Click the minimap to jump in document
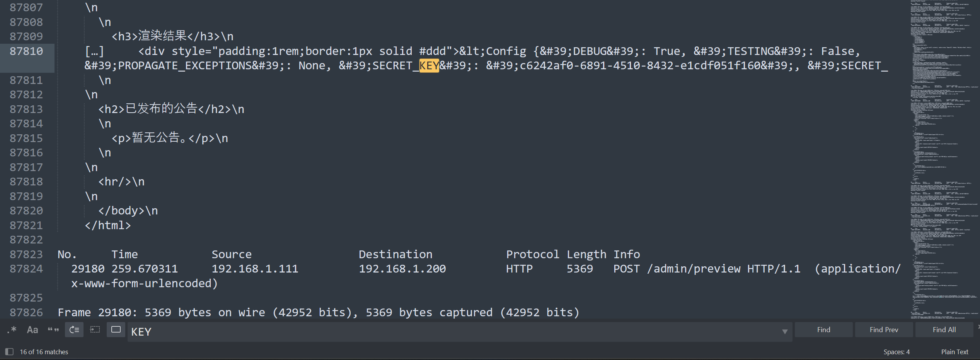The image size is (980, 360). [x=943, y=155]
